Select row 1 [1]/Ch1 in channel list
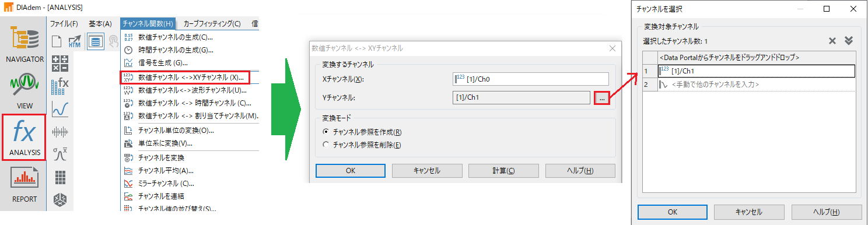868x225 pixels. (x=756, y=71)
